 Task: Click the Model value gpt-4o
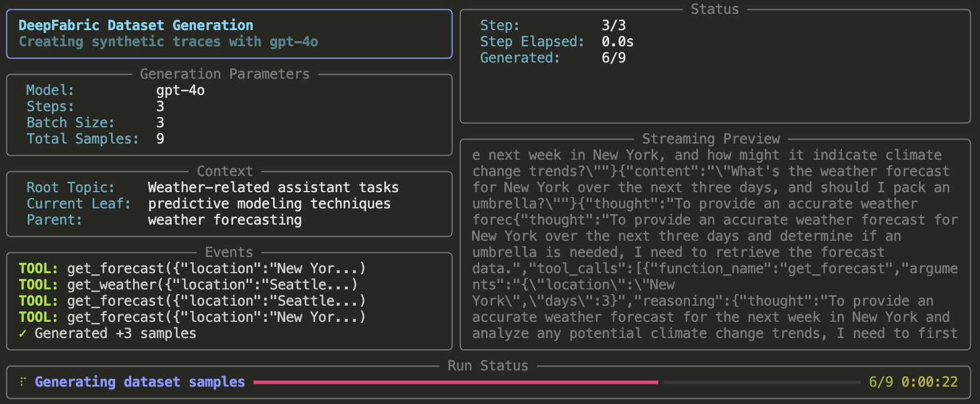(x=180, y=90)
